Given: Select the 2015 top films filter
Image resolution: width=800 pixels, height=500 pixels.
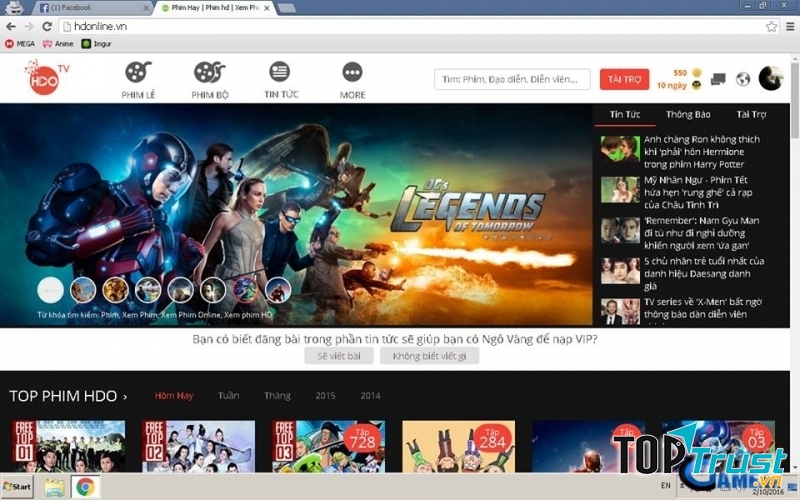Looking at the screenshot, I should pyautogui.click(x=325, y=395).
